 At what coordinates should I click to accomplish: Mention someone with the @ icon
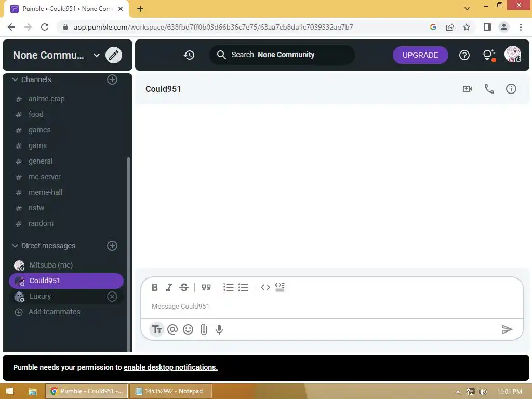(172, 329)
